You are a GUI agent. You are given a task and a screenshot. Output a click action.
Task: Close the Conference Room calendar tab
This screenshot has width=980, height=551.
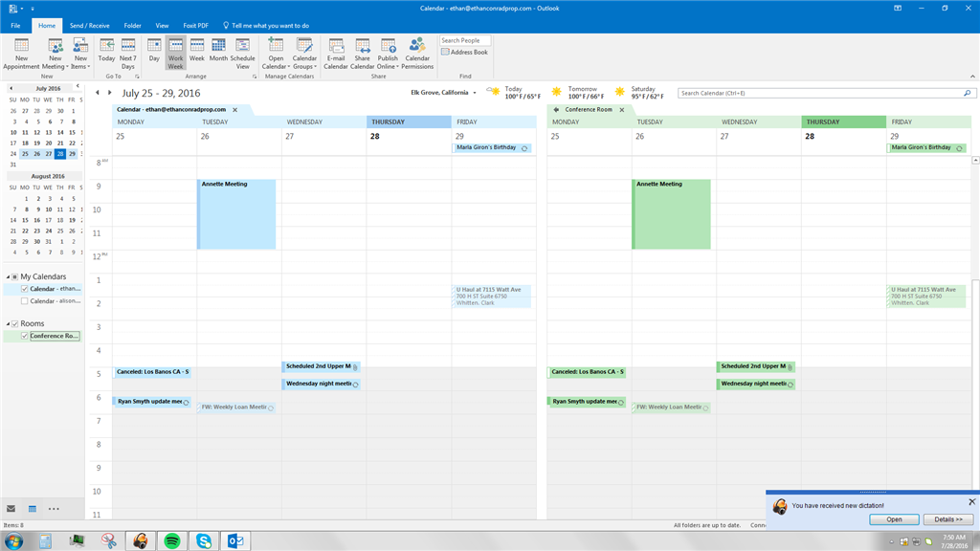pyautogui.click(x=622, y=110)
